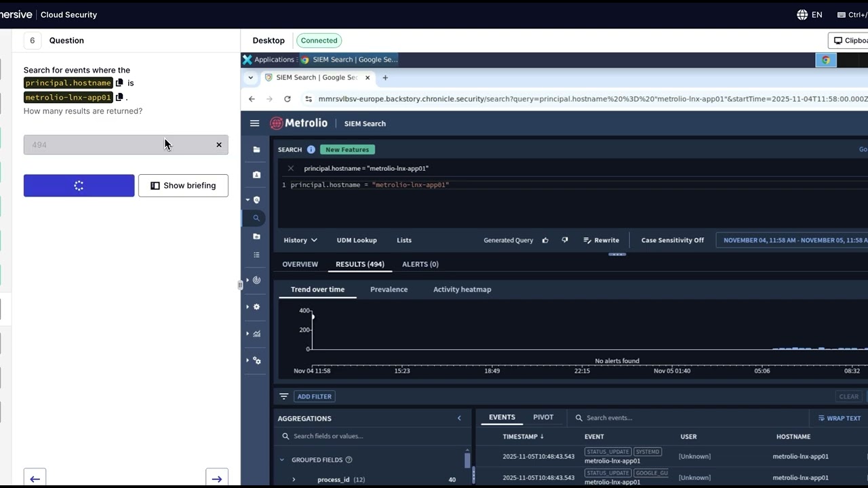Click the New Features badge
The height and width of the screenshot is (488, 868).
[347, 150]
